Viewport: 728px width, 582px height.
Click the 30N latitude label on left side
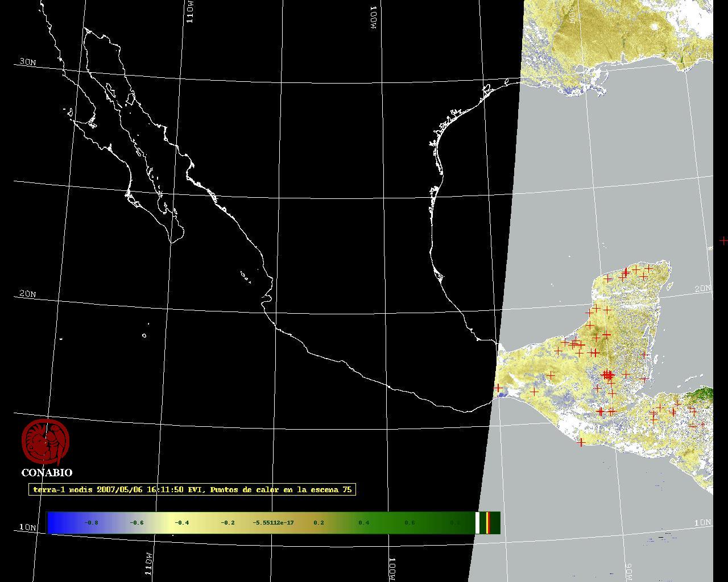[27, 62]
